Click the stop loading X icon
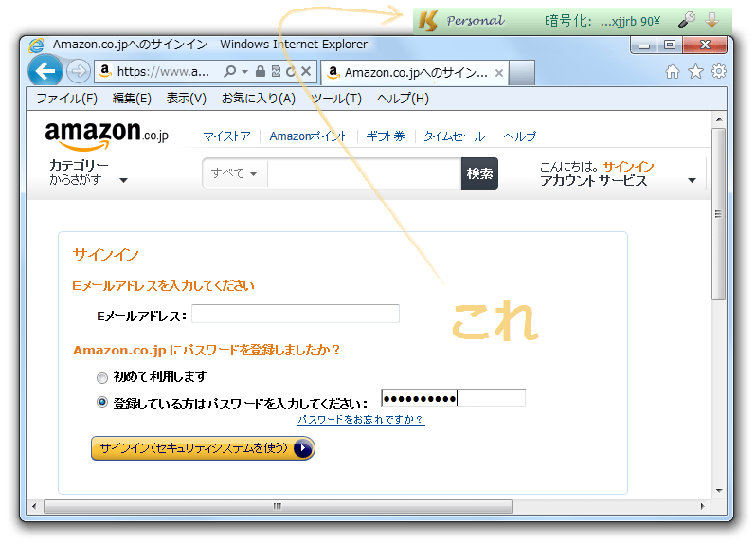The width and height of the screenshot is (756, 544). [x=306, y=71]
